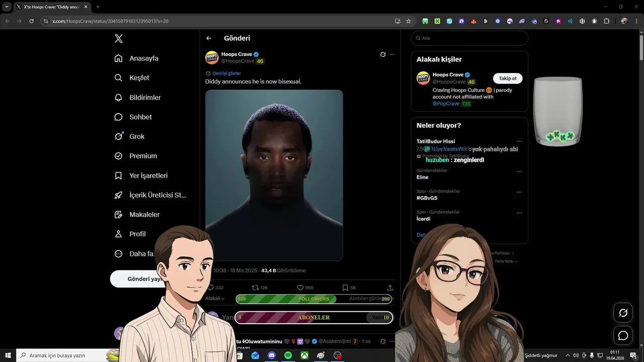This screenshot has width=644, height=362.
Task: Open Yer İşaretleri bookmarks
Action: click(141, 175)
